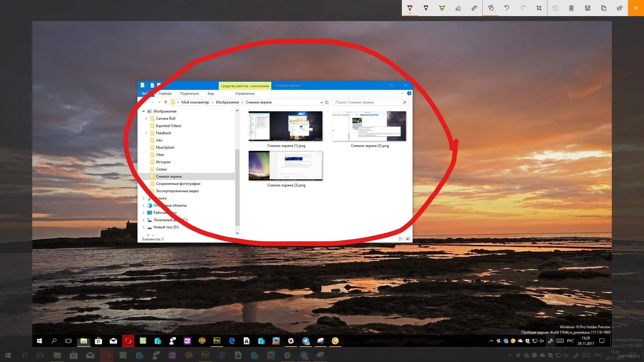644x362 pixels.
Task: Open the Главная ribbon tab
Action: point(164,93)
